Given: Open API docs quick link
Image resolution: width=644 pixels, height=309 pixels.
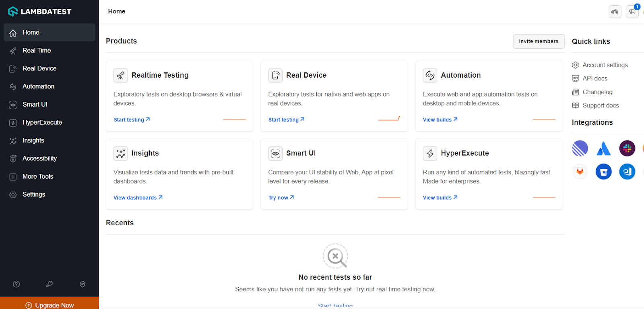Looking at the screenshot, I should 590,78.
